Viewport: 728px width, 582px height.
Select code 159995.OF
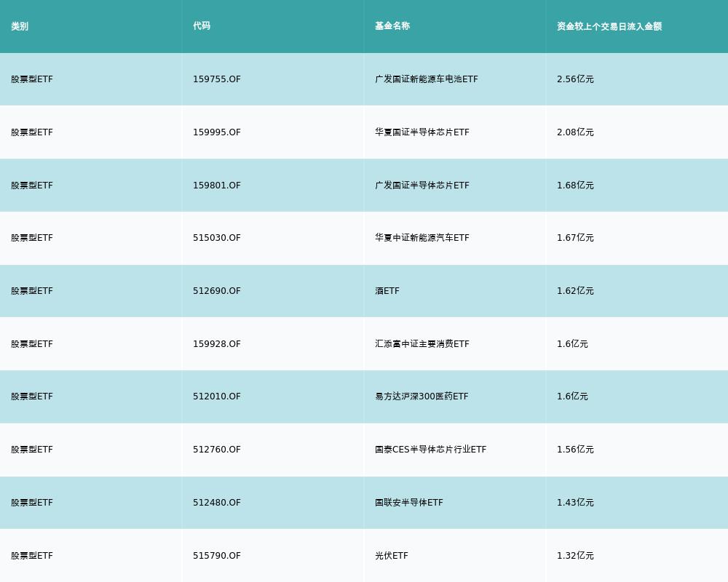217,132
